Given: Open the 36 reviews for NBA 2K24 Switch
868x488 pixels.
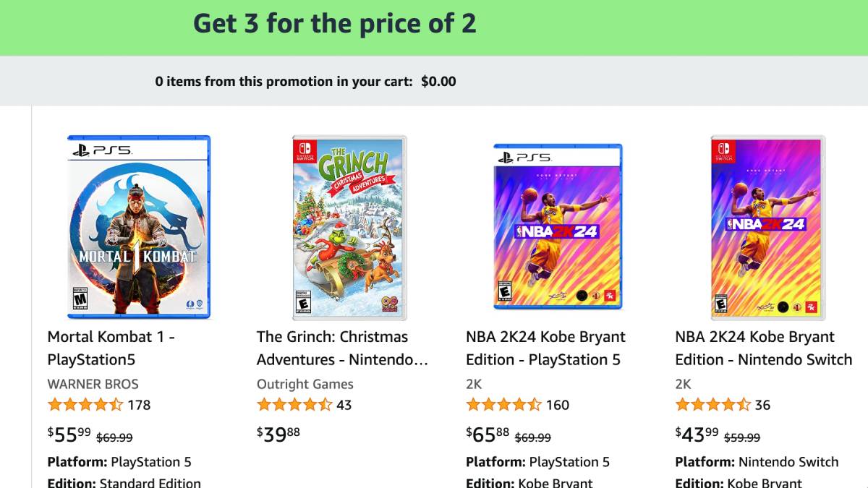Looking at the screenshot, I should [x=762, y=405].
